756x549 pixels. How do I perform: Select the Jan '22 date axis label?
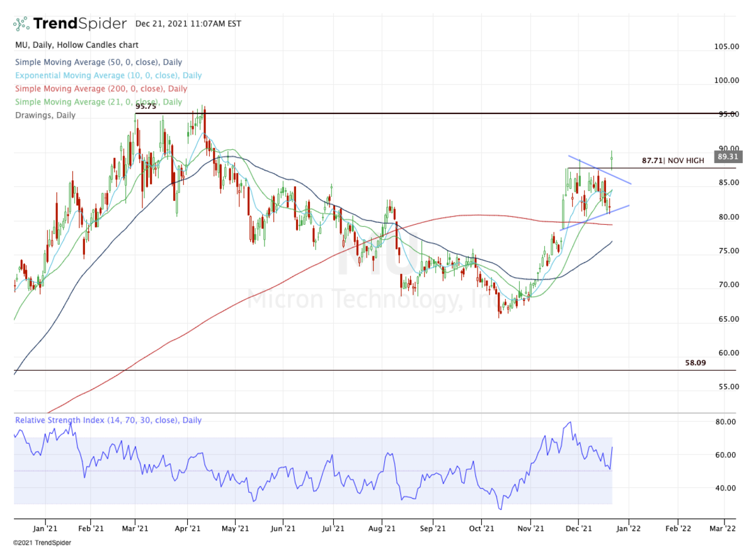pos(627,529)
